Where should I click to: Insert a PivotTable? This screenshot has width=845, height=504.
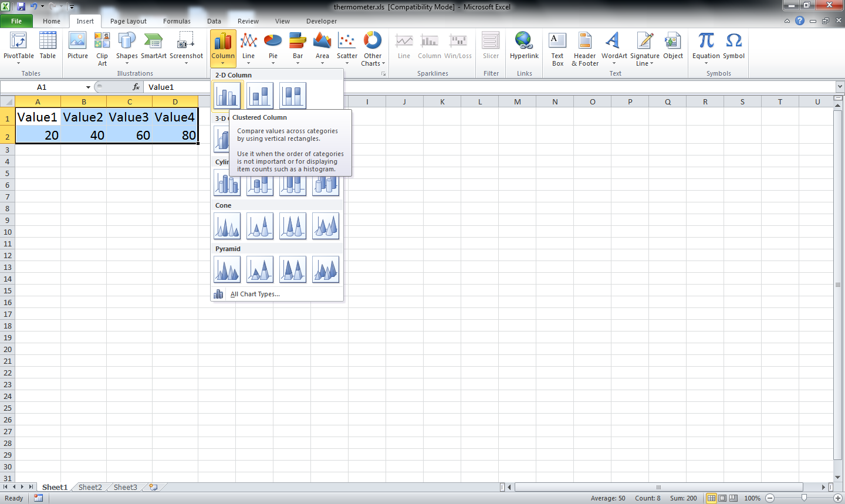coord(19,48)
